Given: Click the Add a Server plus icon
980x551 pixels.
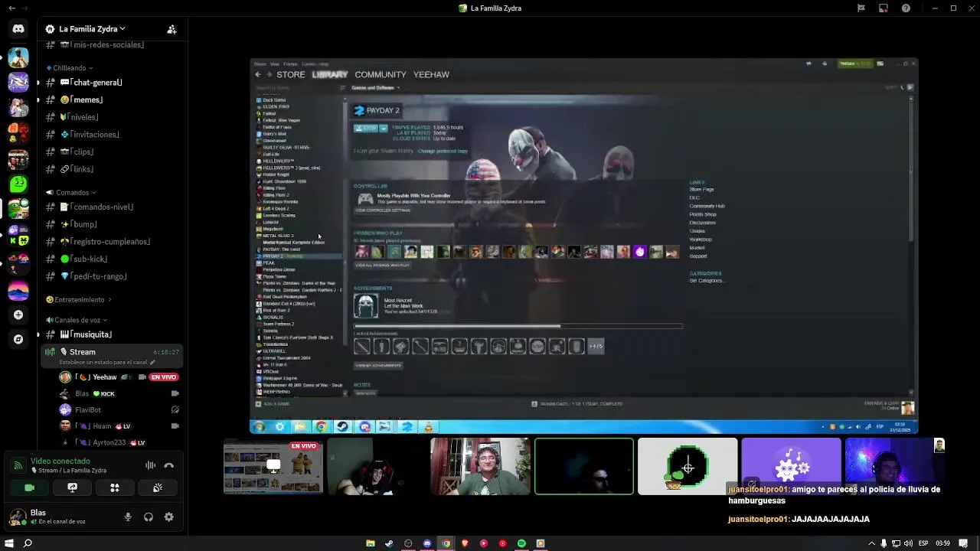Looking at the screenshot, I should [18, 315].
